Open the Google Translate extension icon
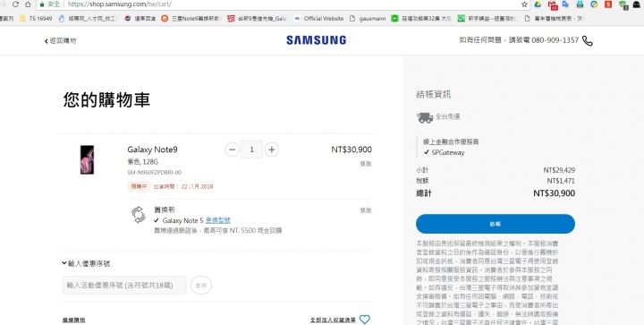Image resolution: width=644 pixels, height=325 pixels. 566,4
